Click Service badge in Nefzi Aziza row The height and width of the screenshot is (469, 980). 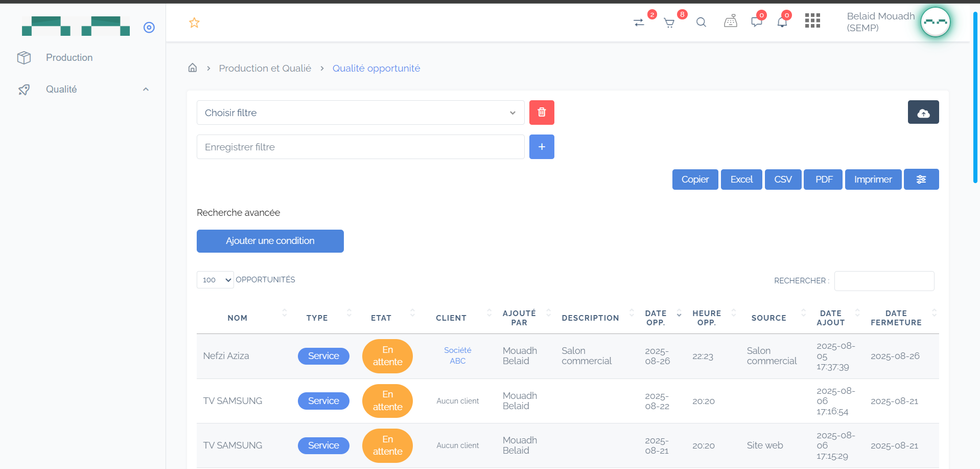(323, 356)
